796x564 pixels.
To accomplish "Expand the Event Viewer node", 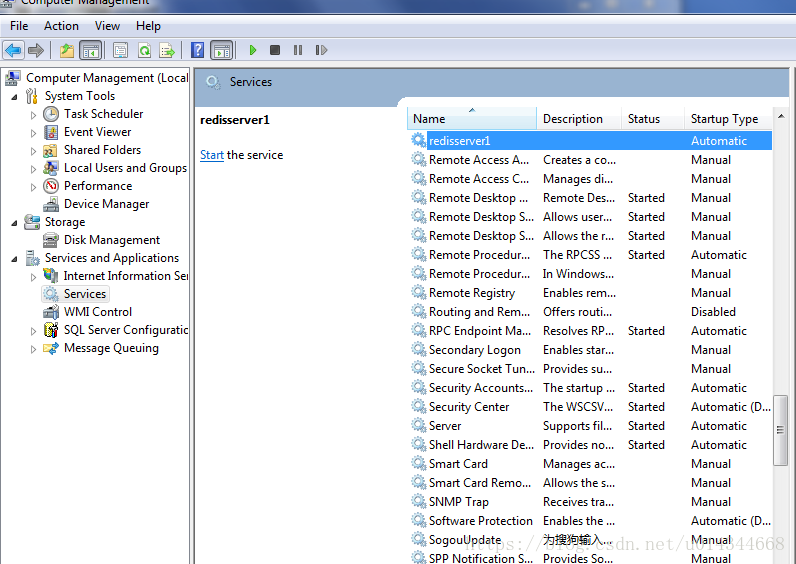I will pyautogui.click(x=33, y=133).
